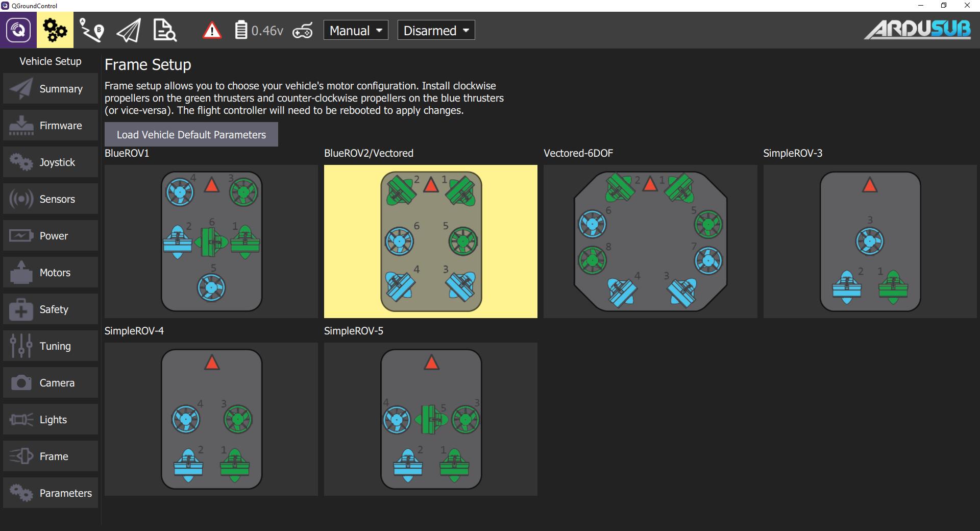Image resolution: width=980 pixels, height=531 pixels.
Task: Select the BlueROV1 frame diagram
Action: click(211, 242)
